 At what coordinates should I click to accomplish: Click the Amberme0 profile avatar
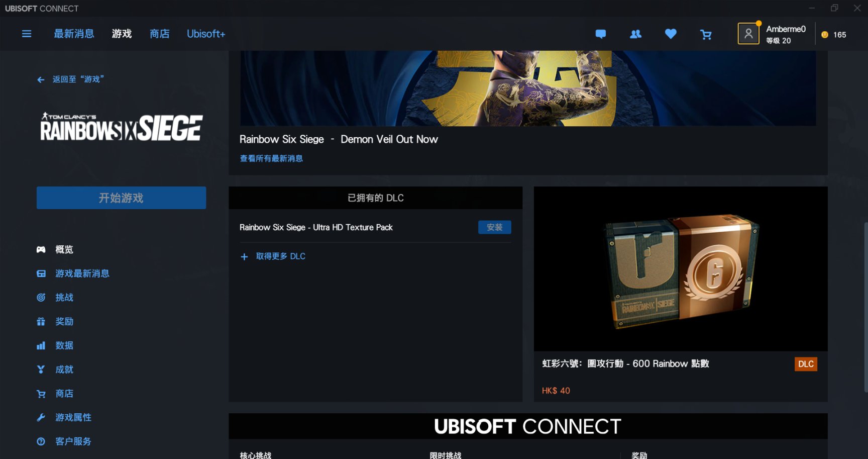748,34
